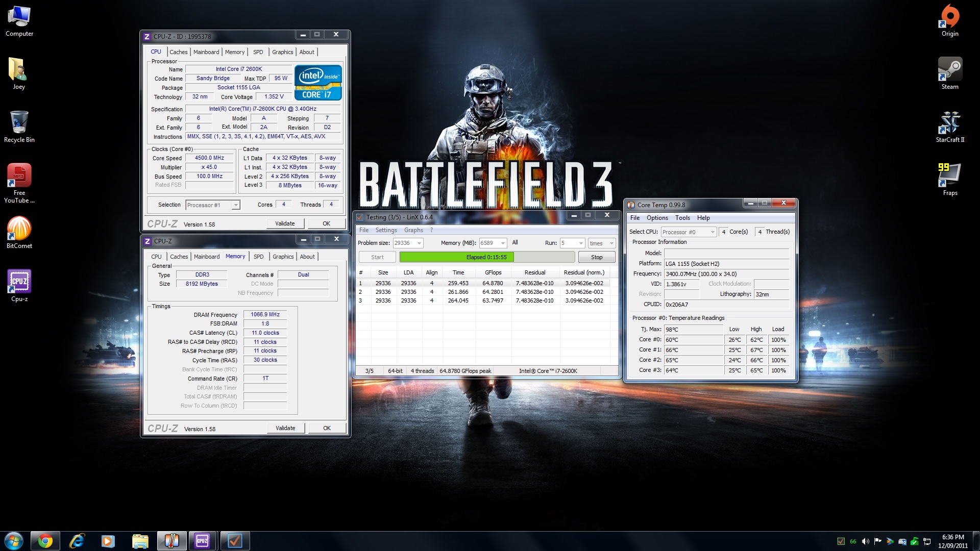Click the volume speaker tray icon
The height and width of the screenshot is (551, 980).
866,541
